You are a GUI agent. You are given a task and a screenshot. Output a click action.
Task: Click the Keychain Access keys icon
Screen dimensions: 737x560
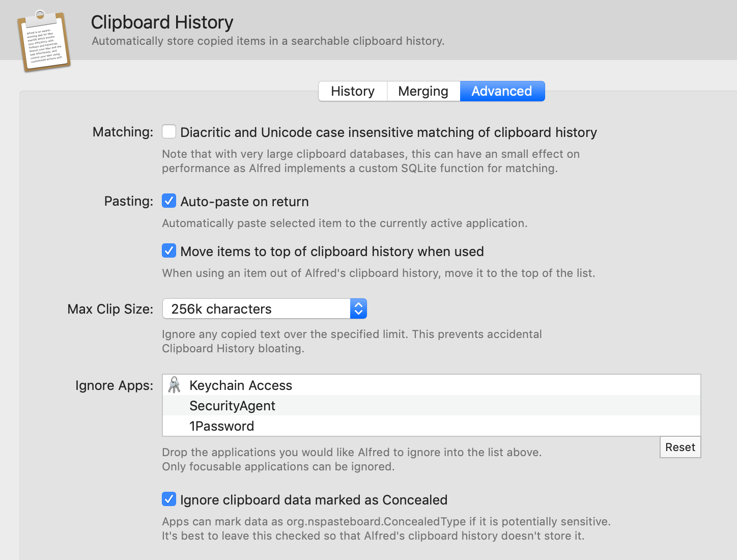(174, 385)
